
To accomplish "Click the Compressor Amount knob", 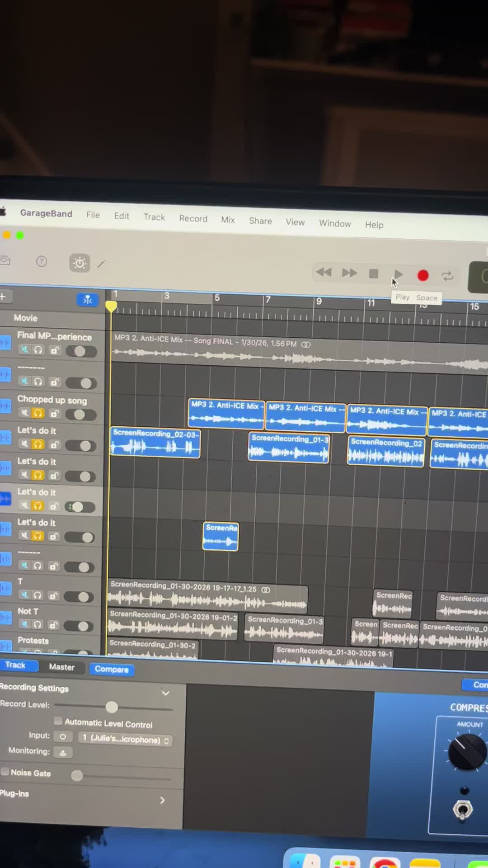I will pyautogui.click(x=467, y=752).
